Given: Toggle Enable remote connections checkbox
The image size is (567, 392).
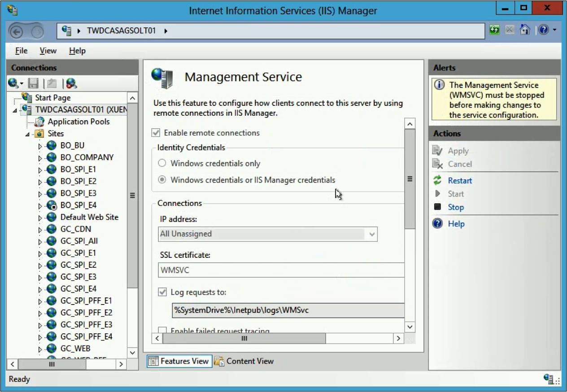Looking at the screenshot, I should [156, 133].
